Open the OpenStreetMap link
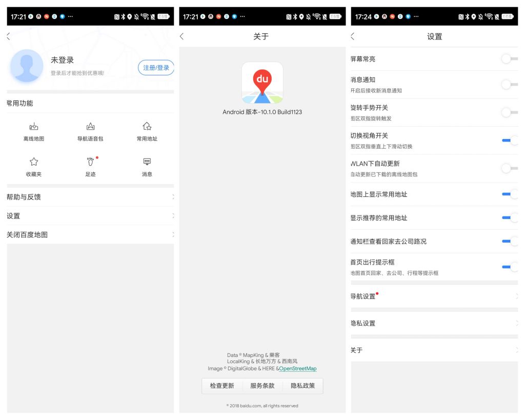This screenshot has height=420, width=525. pos(297,369)
